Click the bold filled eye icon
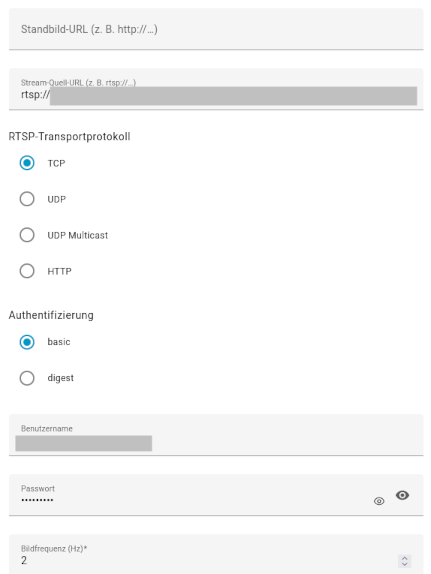 (402, 495)
